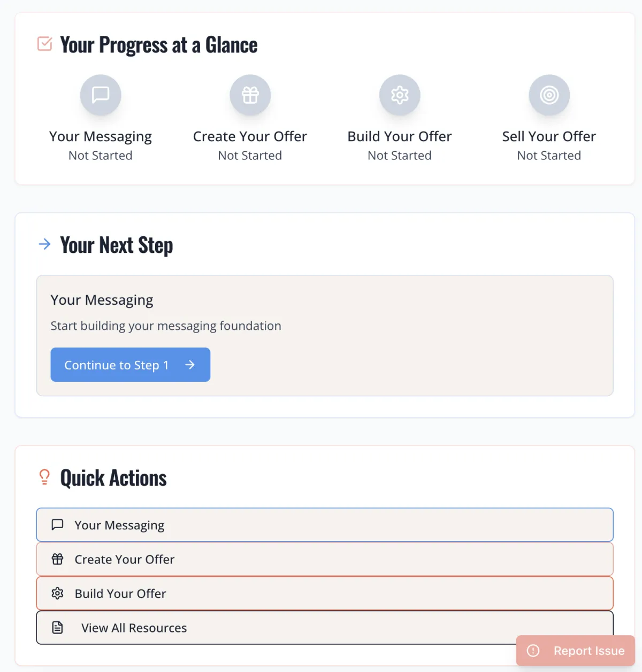Image resolution: width=642 pixels, height=672 pixels.
Task: Click the checkbox icon beside Your Progress heading
Action: tap(45, 44)
